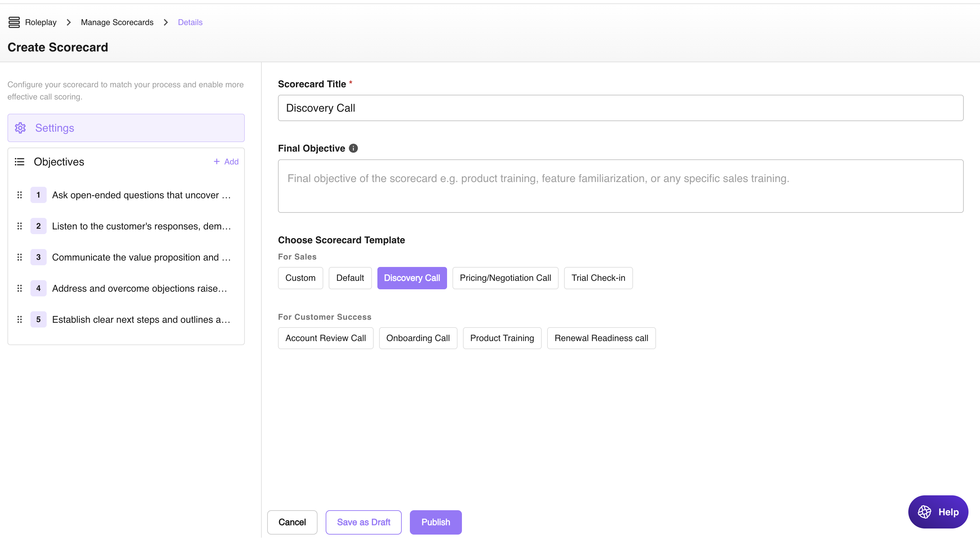This screenshot has width=980, height=540.
Task: Grab the drag handle of objective 1
Action: 19,195
